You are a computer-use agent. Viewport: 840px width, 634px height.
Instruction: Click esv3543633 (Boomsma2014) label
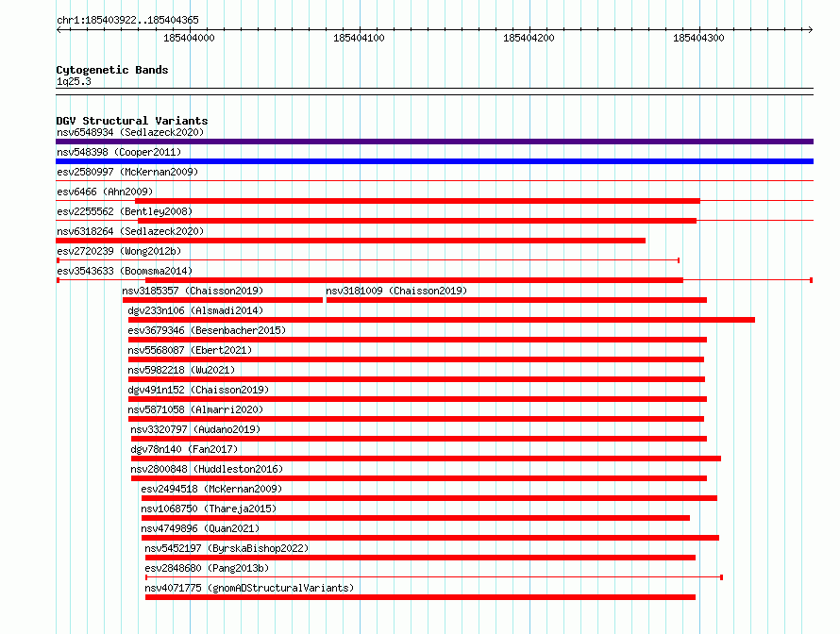click(x=125, y=271)
